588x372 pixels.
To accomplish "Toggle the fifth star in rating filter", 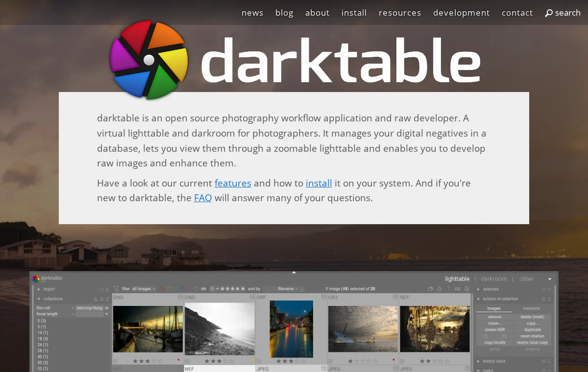I will click(x=243, y=289).
